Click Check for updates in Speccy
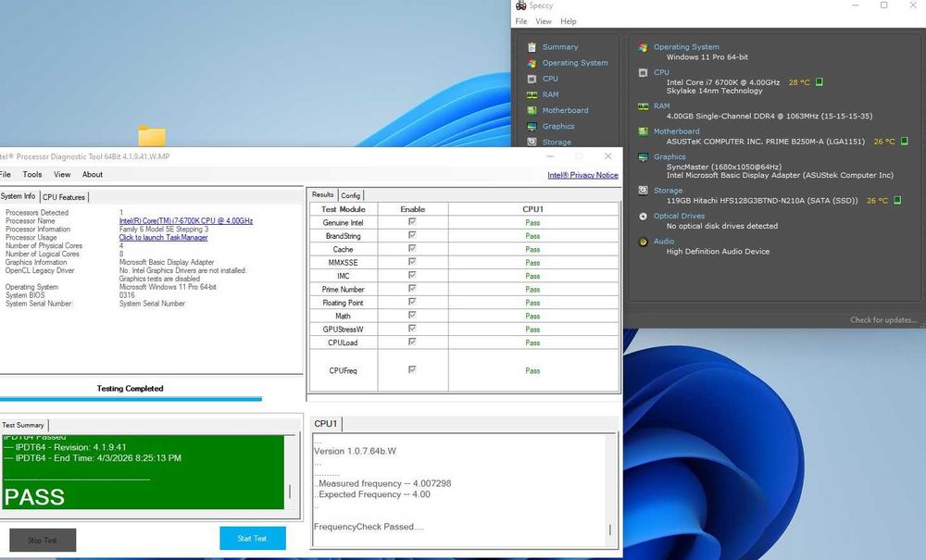This screenshot has width=926, height=560. coord(883,320)
